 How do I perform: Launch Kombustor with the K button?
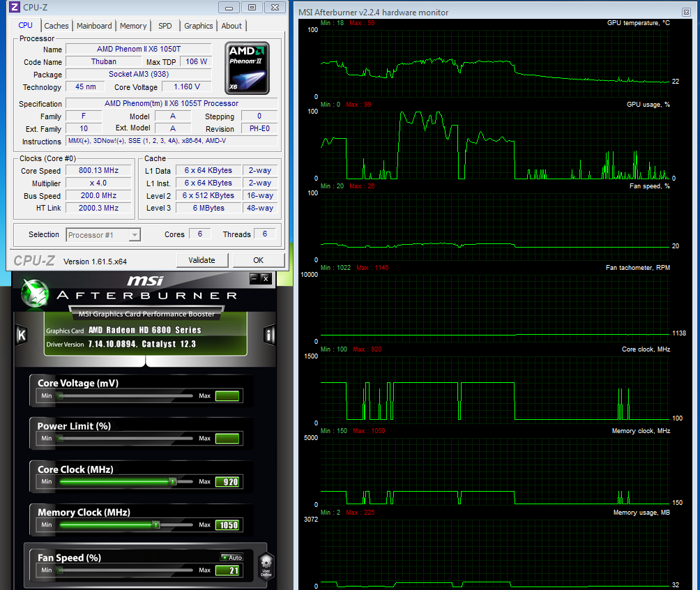coord(21,335)
